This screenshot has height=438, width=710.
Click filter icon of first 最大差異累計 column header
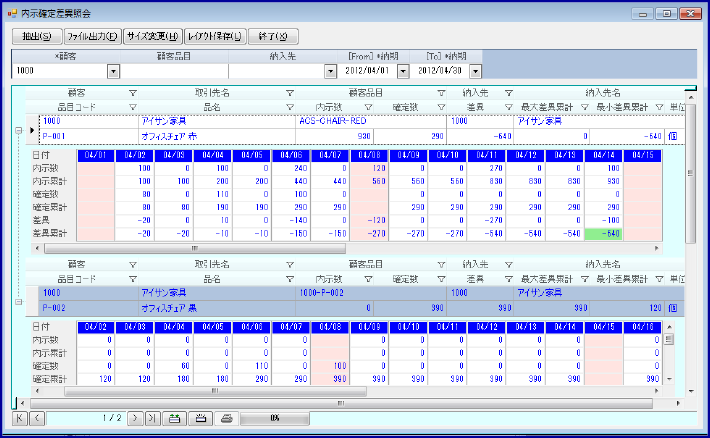(585, 107)
